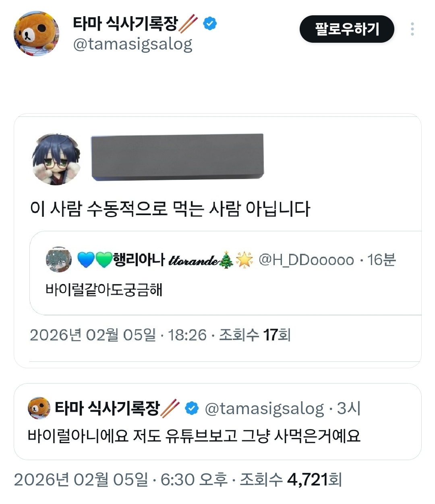This screenshot has height=504, width=435.
Task: Open quoted tweet text 바이럴아니에요 저도 유튜브보고
Action: tap(194, 436)
